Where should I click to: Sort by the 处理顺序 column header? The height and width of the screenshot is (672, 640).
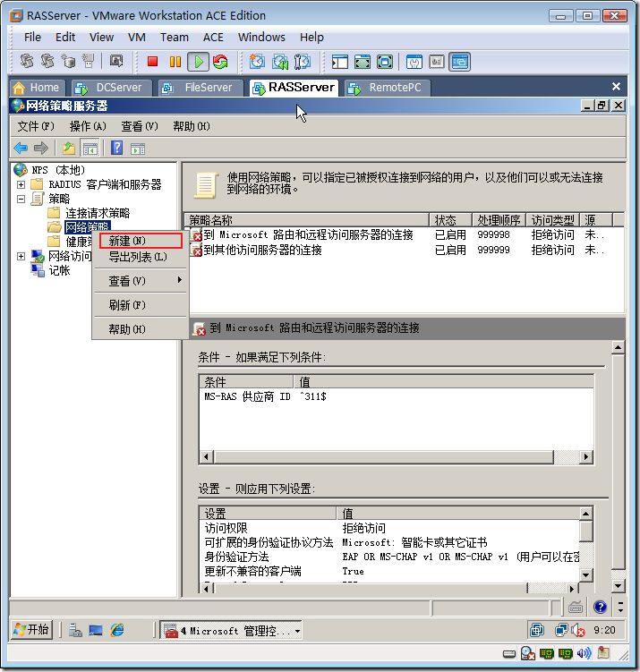click(x=499, y=220)
